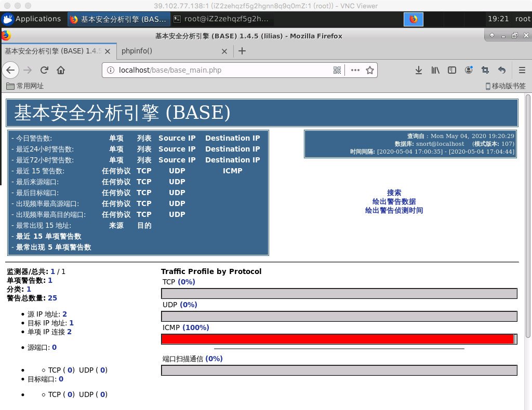Screen dimensions: 532x410
Task: Open 最近 15 单项警告数 link
Action: point(48,236)
